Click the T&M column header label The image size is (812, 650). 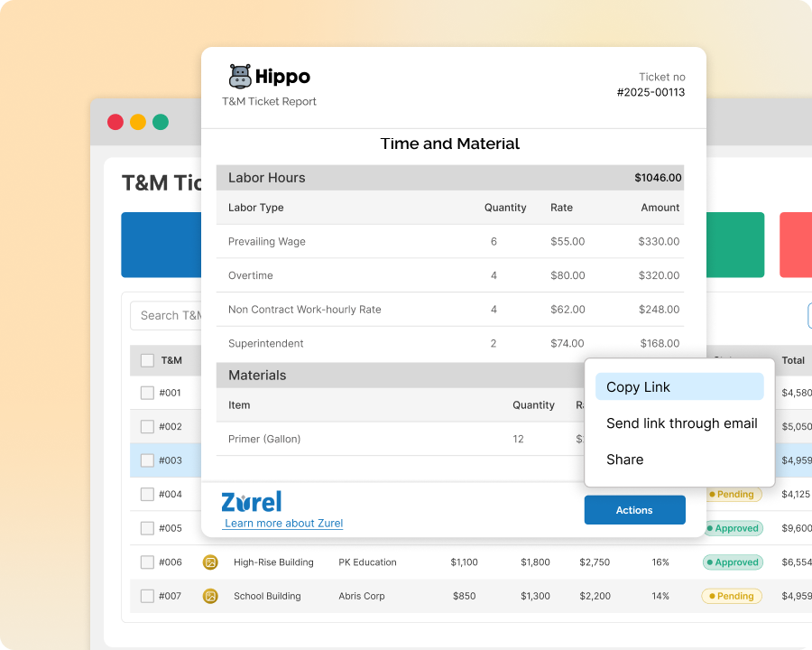coord(171,360)
